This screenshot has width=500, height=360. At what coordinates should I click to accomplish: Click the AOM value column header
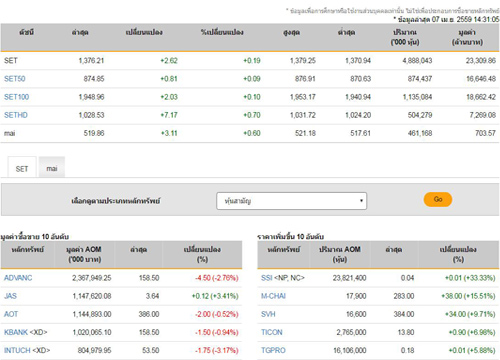coord(84,254)
